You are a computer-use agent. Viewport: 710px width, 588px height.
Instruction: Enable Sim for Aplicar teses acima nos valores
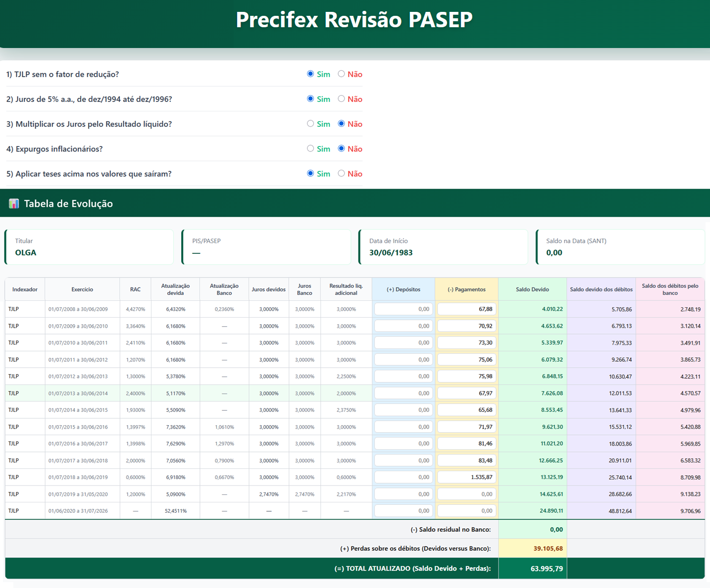(x=310, y=173)
